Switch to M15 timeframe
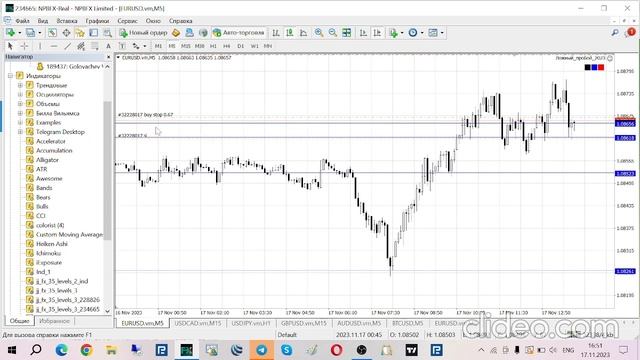 (x=186, y=46)
